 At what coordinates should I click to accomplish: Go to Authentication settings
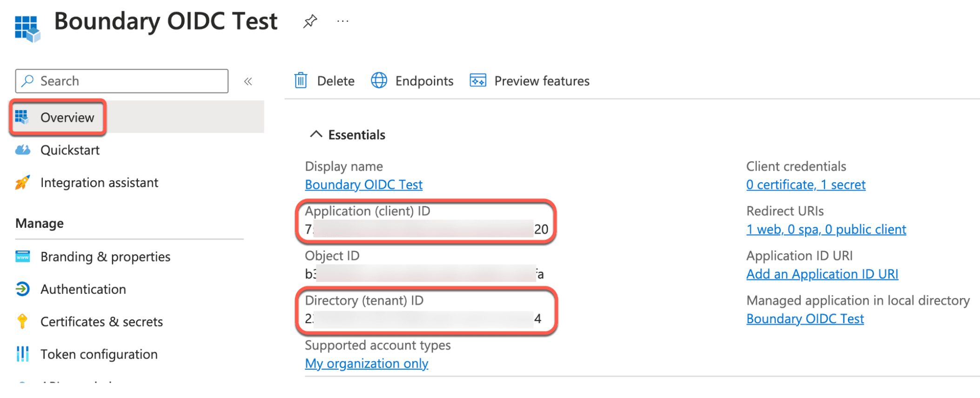coord(83,289)
